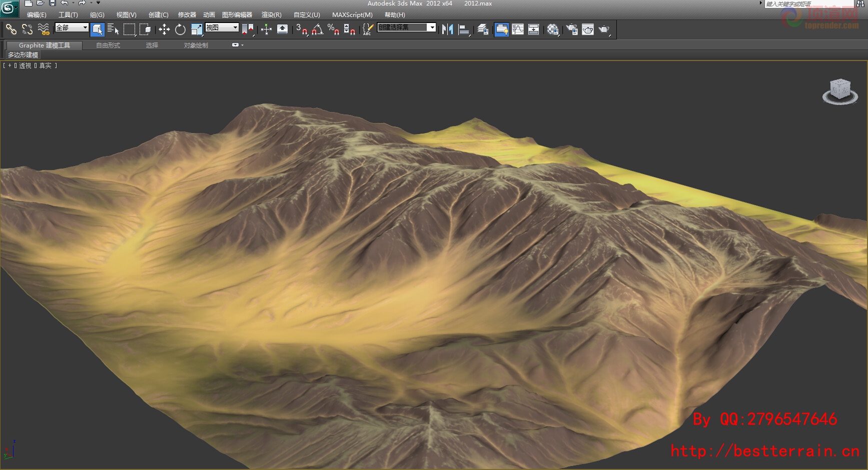Open the Undo history dropdown arrow

pos(73,3)
